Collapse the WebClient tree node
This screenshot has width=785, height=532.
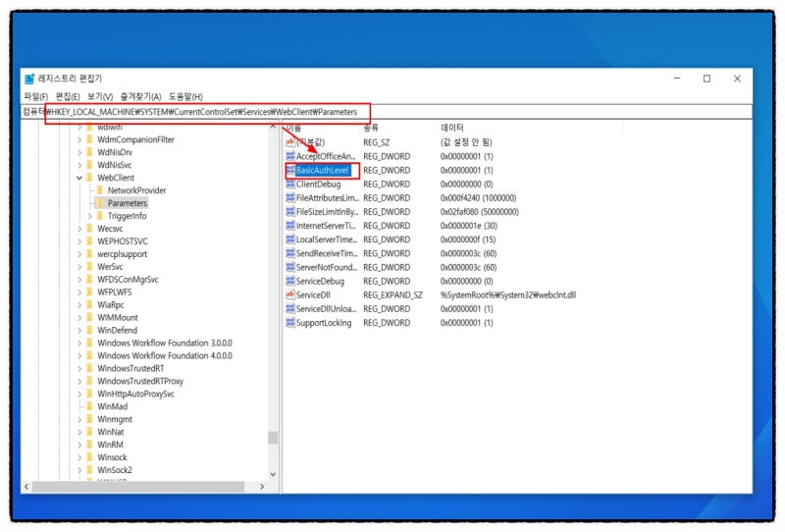pos(79,178)
